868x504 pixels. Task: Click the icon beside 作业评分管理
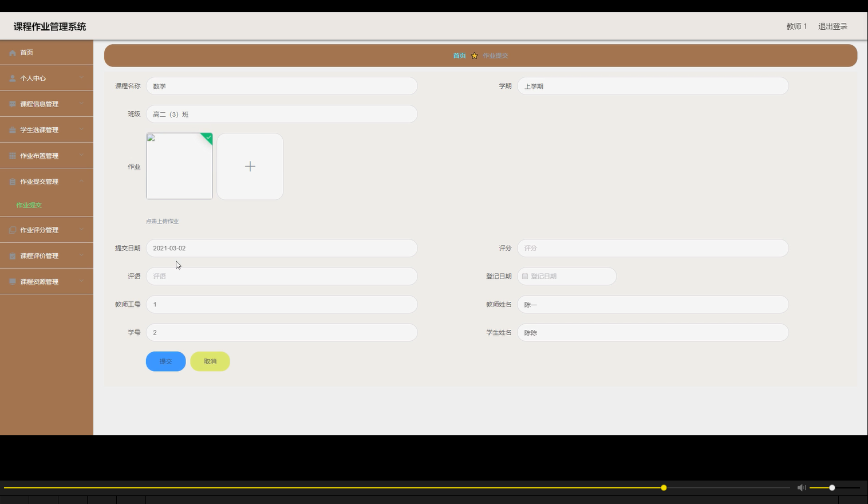(x=13, y=230)
